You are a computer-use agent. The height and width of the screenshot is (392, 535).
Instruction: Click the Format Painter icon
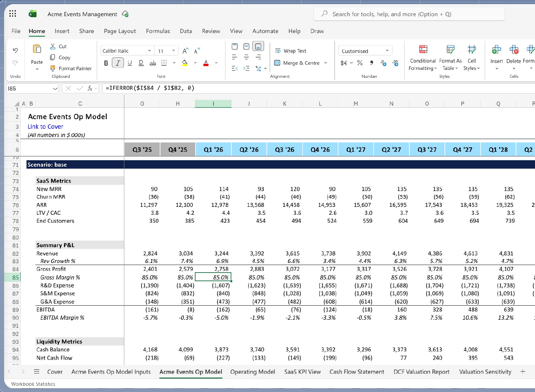point(53,68)
